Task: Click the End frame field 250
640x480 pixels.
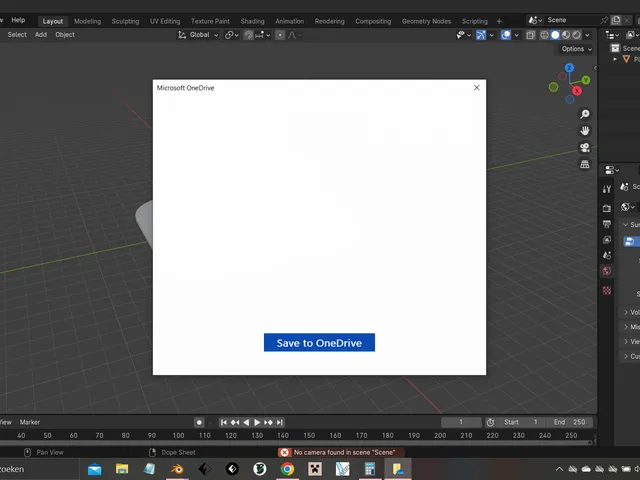Action: [x=569, y=422]
